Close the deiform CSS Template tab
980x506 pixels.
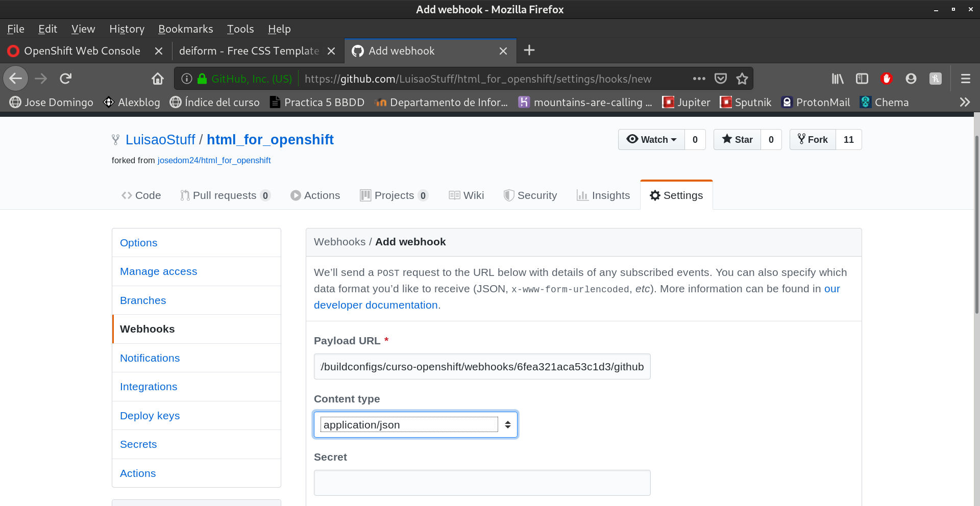pos(331,51)
